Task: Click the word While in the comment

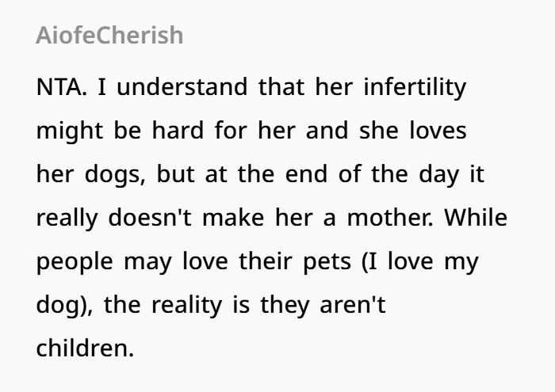Action: [476, 218]
